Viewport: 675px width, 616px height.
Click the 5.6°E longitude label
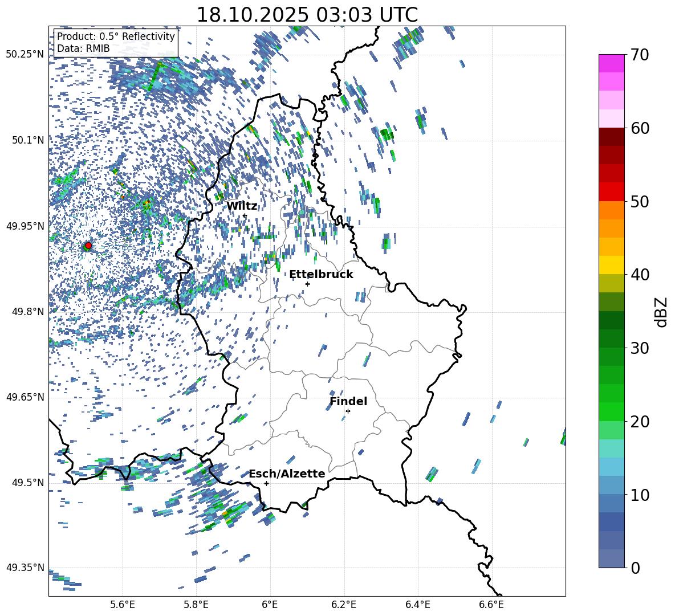[x=122, y=605]
